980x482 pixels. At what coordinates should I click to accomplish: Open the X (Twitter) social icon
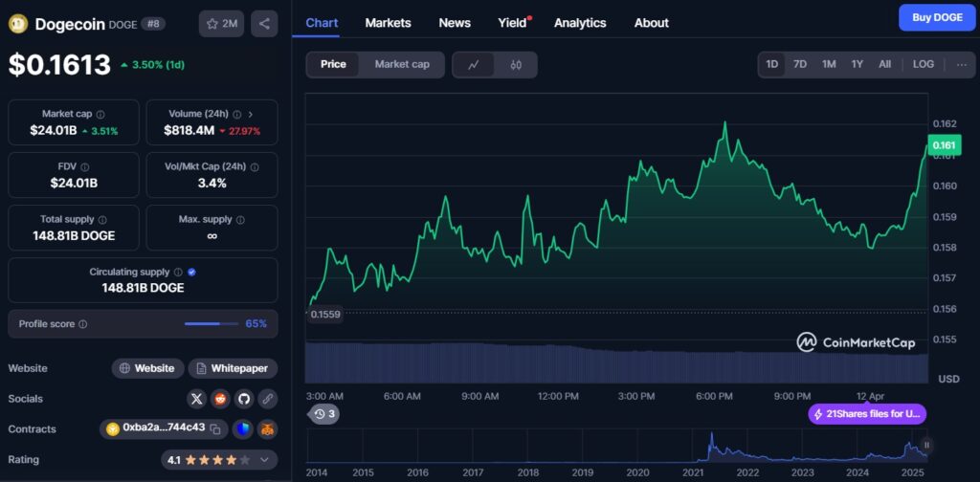coord(197,399)
